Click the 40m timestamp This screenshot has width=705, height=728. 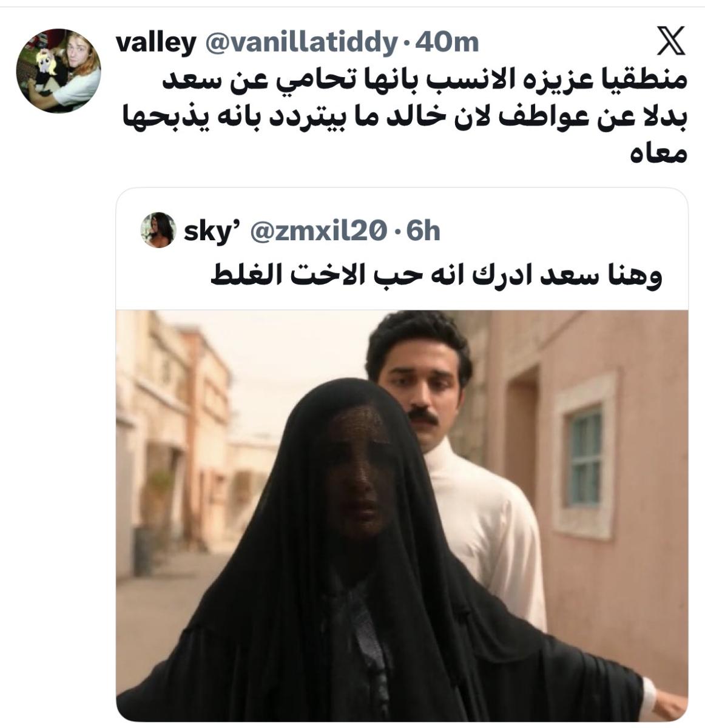(448, 42)
